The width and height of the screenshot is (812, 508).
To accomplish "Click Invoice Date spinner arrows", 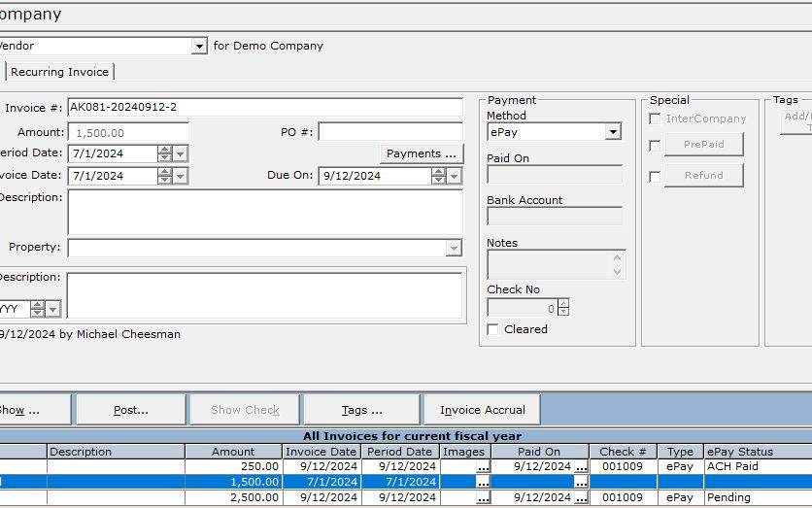I will (164, 176).
